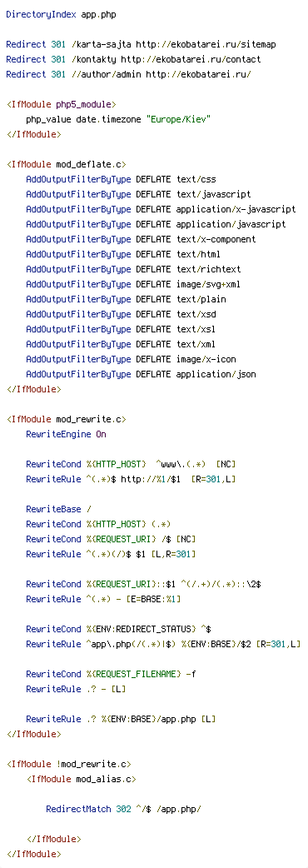Click the DEFLATE text/xml line

click(x=121, y=344)
